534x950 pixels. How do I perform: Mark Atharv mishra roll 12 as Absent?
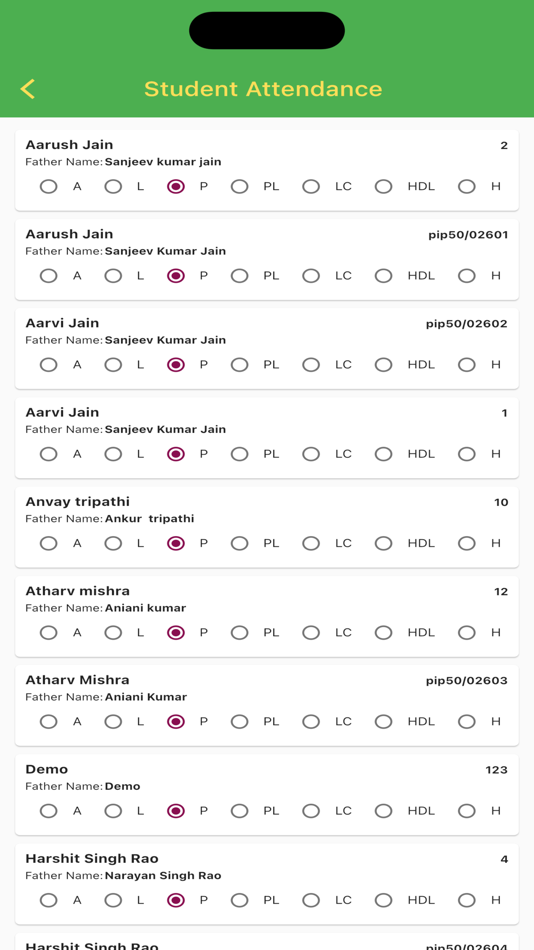pos(48,633)
